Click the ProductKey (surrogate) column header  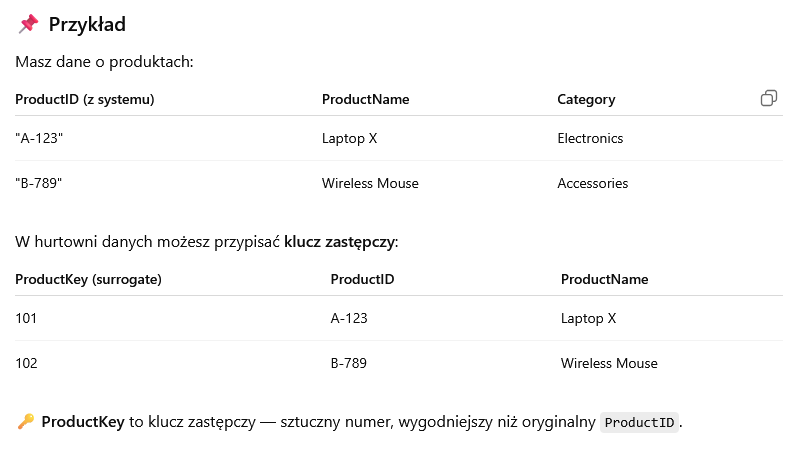[x=88, y=279]
